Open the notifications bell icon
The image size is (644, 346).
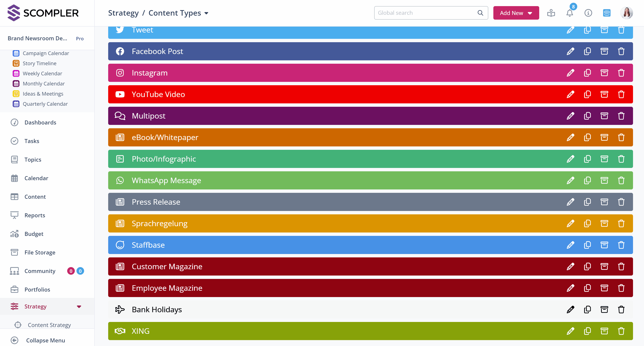coord(569,13)
